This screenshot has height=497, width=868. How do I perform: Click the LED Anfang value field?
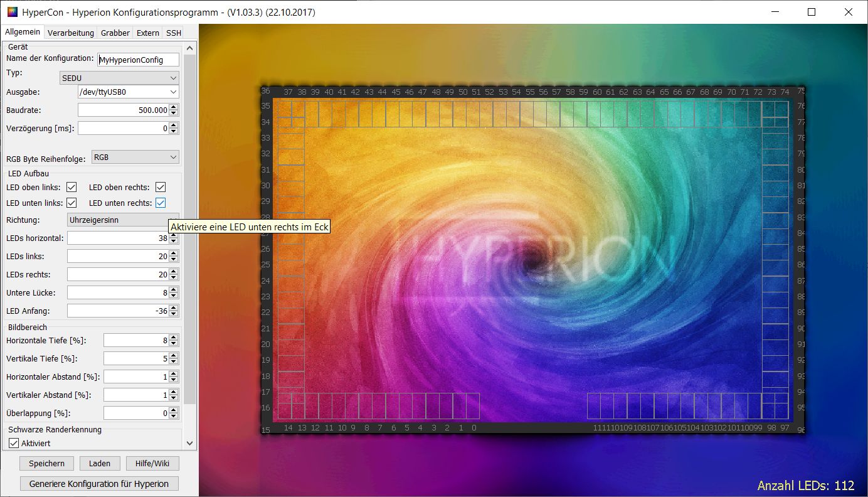[118, 311]
